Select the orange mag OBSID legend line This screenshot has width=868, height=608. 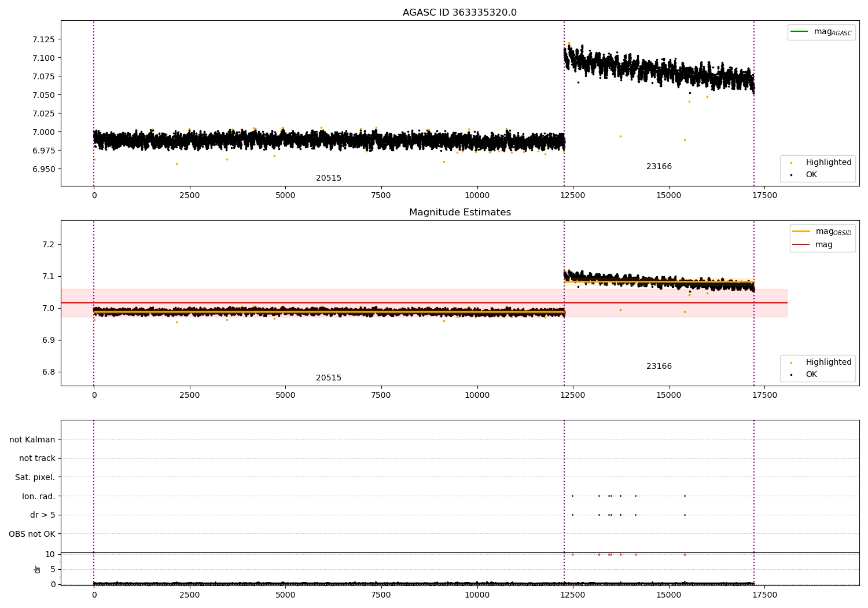(801, 231)
